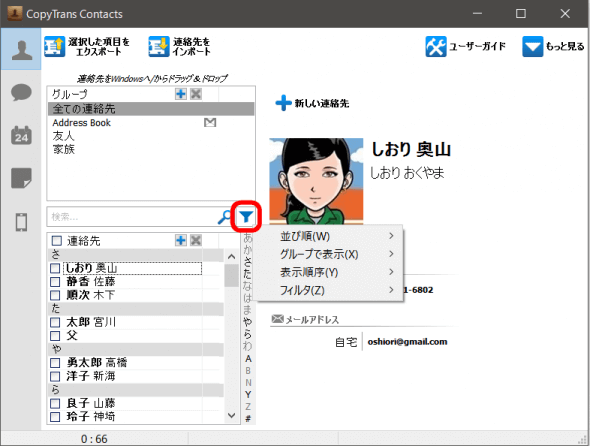Click the 選択した項目をエクスポート button label

99,47
